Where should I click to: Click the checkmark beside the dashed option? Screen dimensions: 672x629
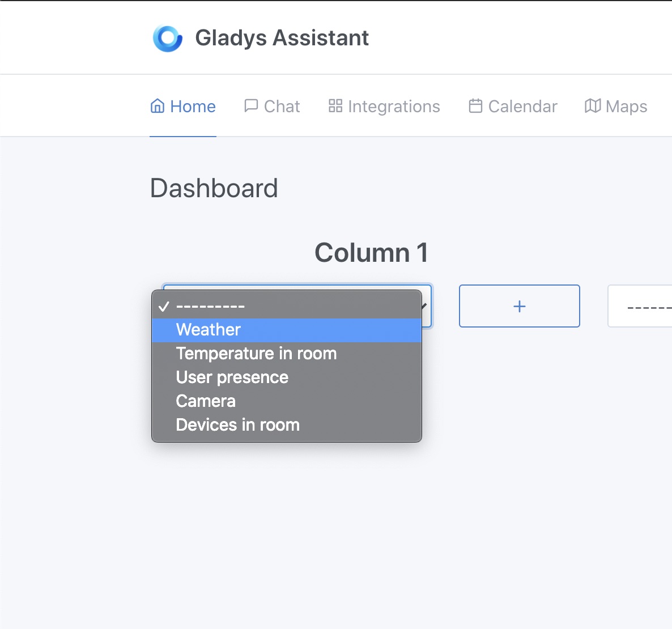164,307
